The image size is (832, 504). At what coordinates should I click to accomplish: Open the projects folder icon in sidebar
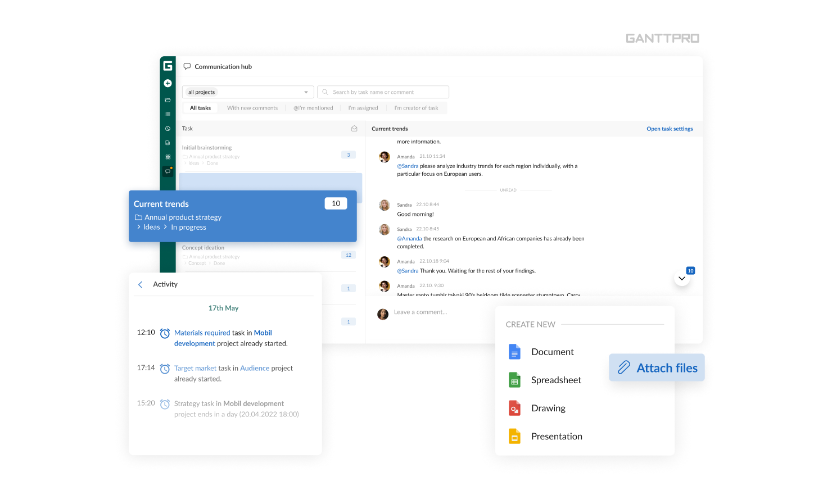click(168, 100)
